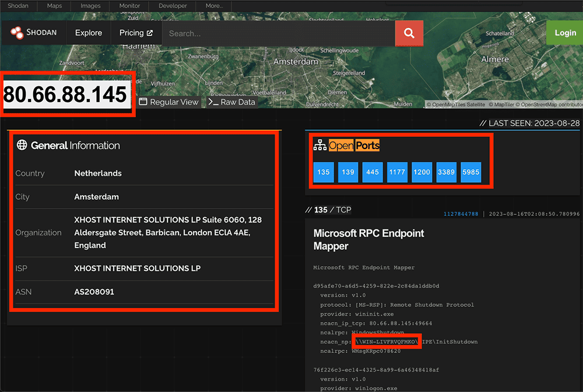
Task: Jump to port 139 details
Action: click(348, 172)
